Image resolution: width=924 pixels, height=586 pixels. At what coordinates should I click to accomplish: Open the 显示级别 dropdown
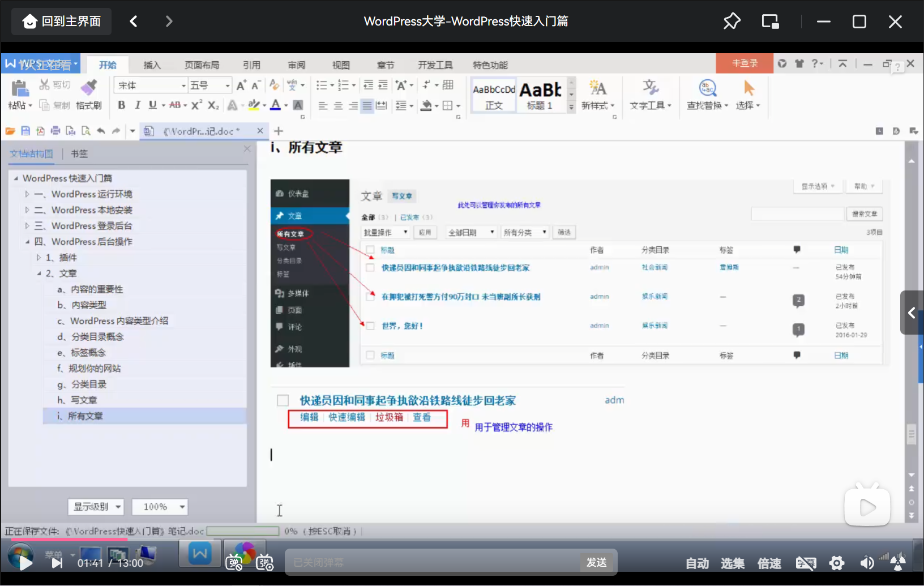pos(96,507)
